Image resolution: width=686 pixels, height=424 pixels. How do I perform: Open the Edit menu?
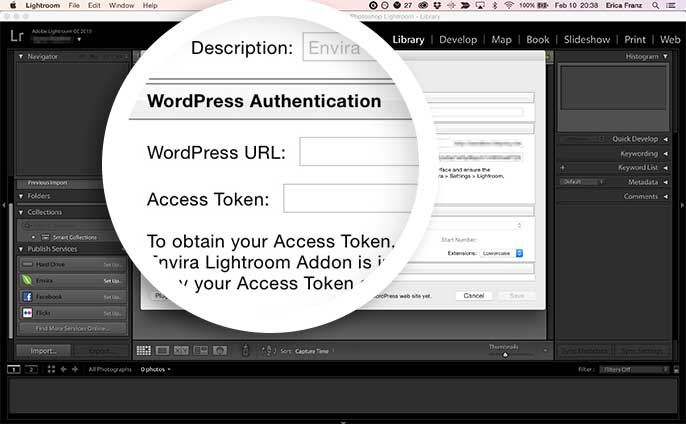click(94, 5)
